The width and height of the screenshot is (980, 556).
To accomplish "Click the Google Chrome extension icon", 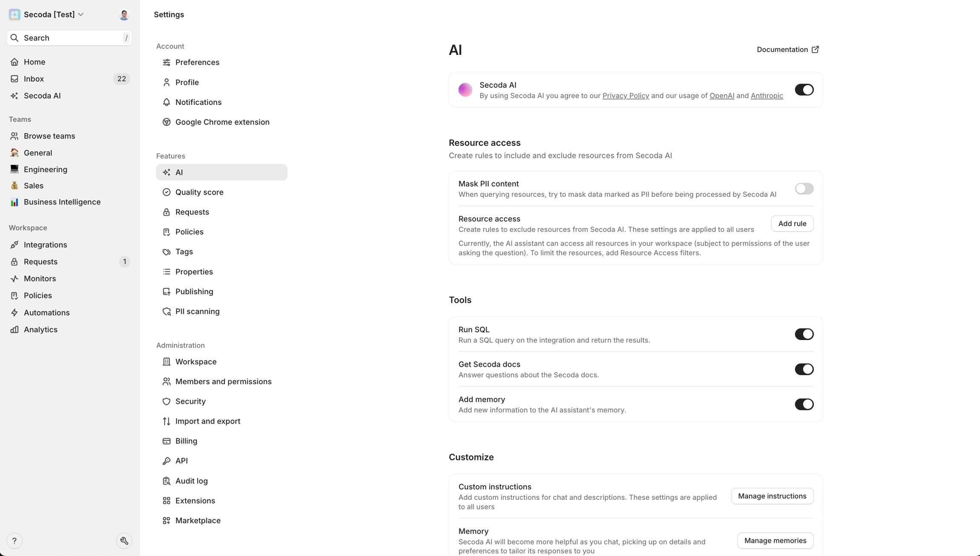I will click(166, 122).
